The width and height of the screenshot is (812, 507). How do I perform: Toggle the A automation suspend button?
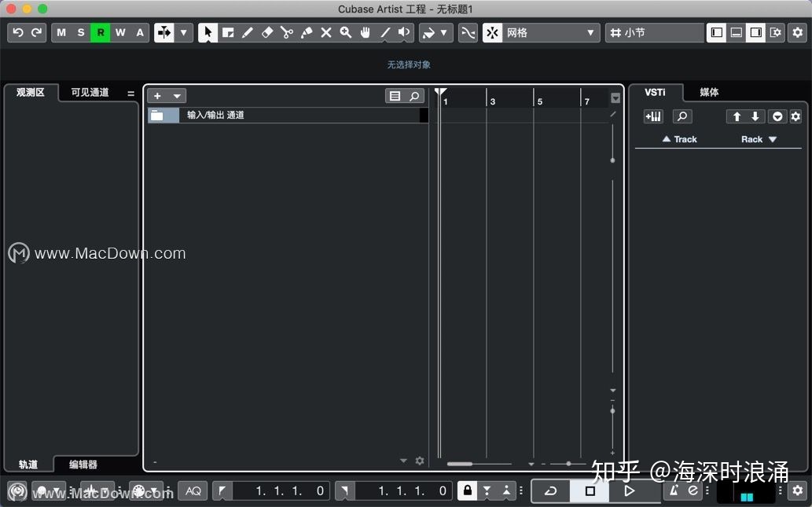(140, 33)
